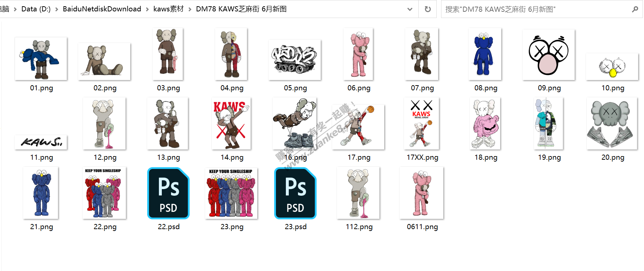The image size is (644, 271).
Task: Select thumbnail 22.png
Action: point(105,193)
